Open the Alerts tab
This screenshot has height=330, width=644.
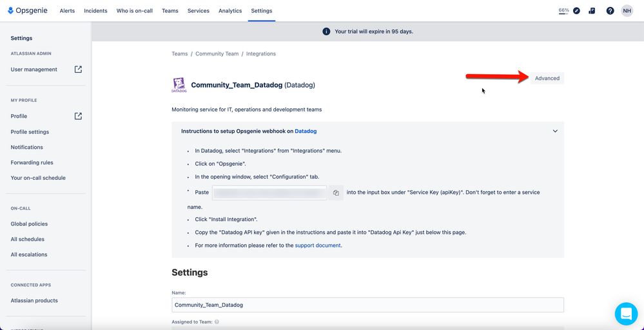(67, 11)
